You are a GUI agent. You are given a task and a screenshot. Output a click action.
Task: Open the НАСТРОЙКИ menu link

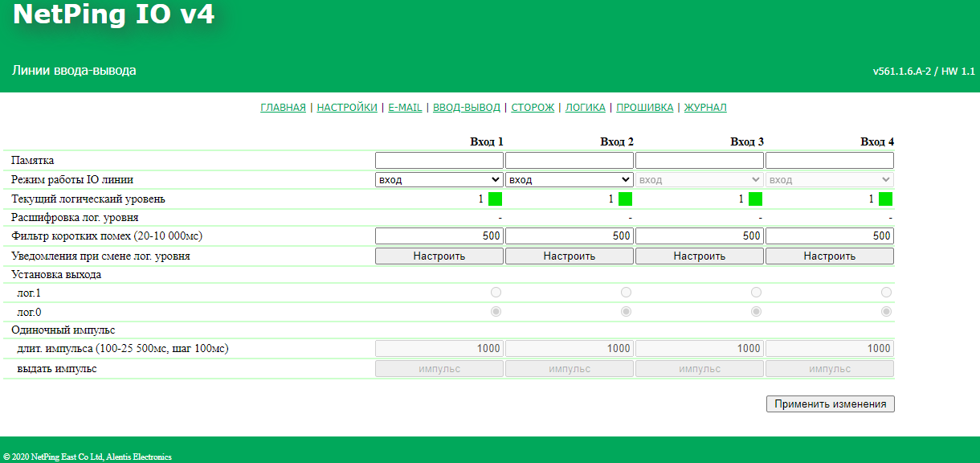click(x=347, y=108)
